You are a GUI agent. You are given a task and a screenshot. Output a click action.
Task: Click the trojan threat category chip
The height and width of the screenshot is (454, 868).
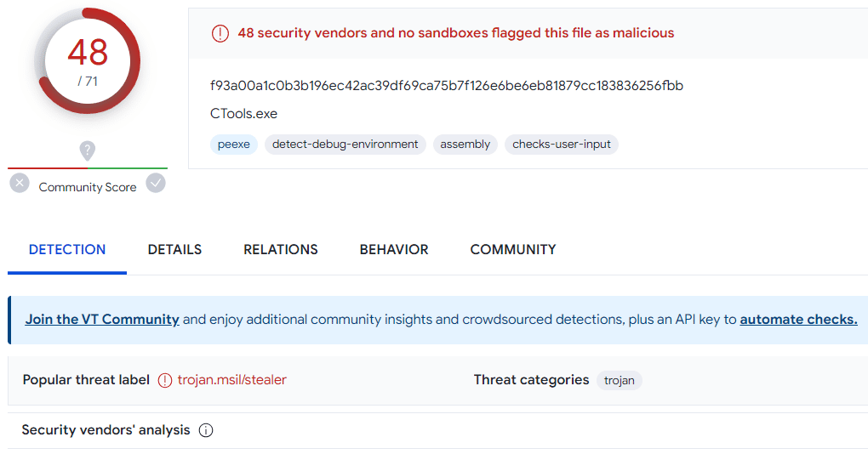619,380
